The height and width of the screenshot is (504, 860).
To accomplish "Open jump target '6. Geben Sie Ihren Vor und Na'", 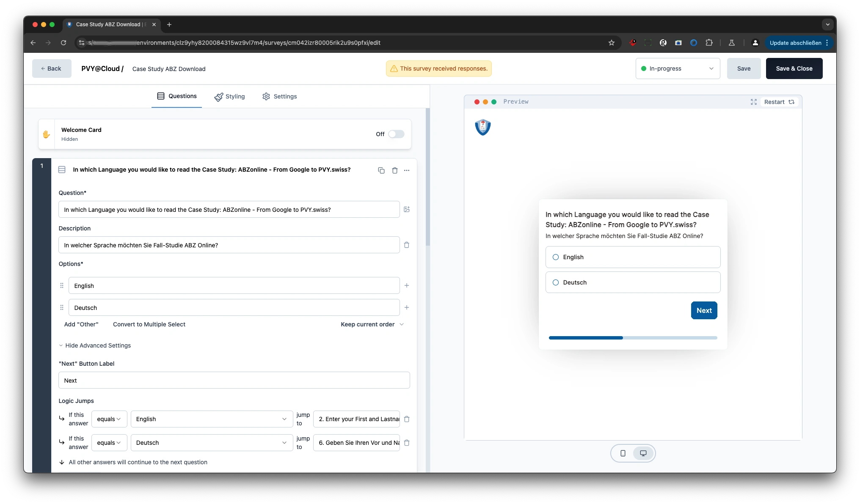I will (x=356, y=443).
